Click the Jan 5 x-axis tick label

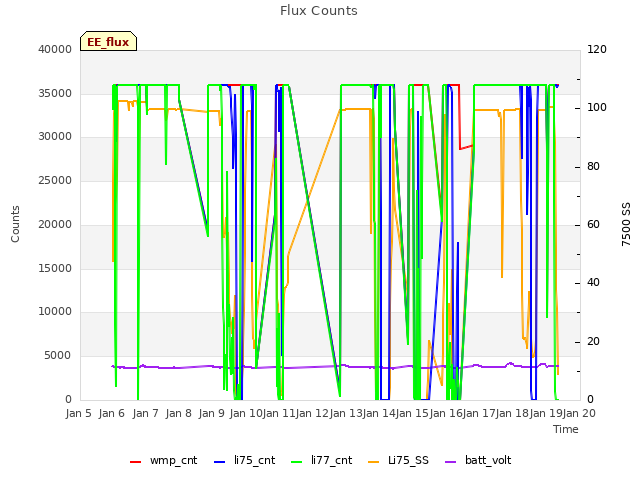click(x=78, y=413)
